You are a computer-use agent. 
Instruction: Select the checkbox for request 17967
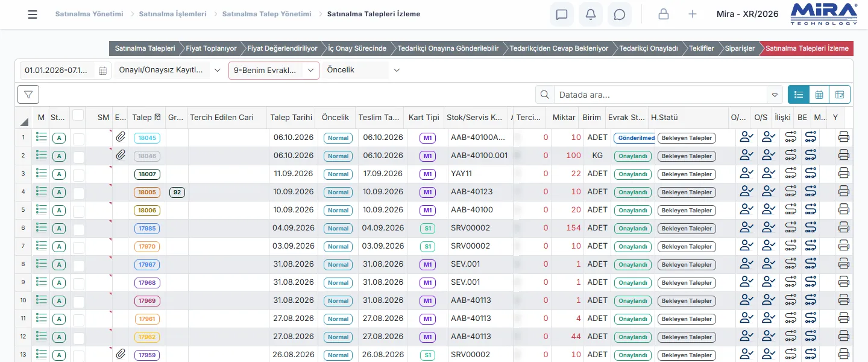78,265
